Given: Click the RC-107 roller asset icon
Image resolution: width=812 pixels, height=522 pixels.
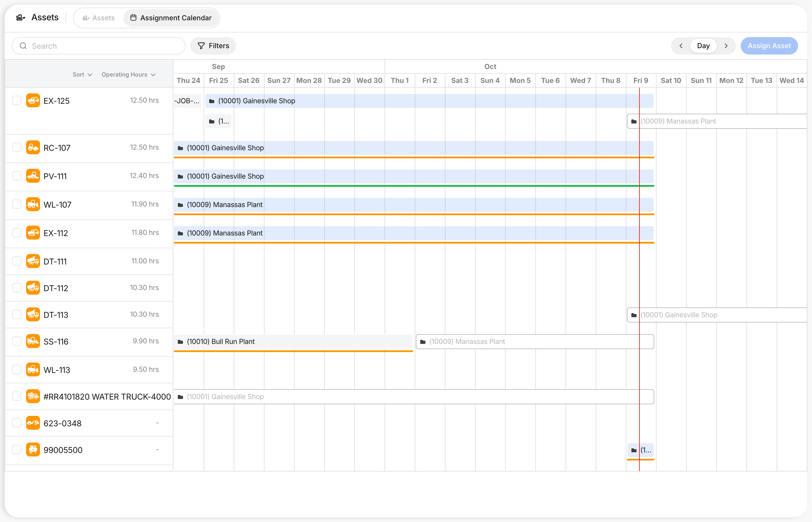Looking at the screenshot, I should (33, 147).
